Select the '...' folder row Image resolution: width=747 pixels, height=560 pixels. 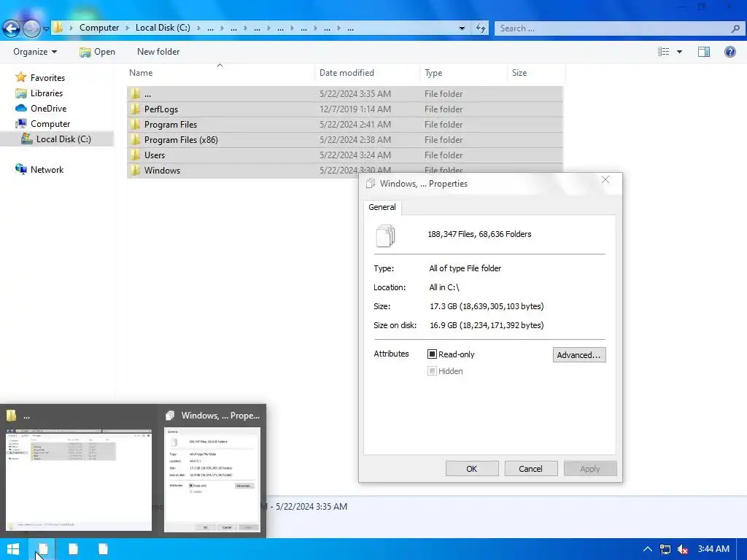point(345,94)
